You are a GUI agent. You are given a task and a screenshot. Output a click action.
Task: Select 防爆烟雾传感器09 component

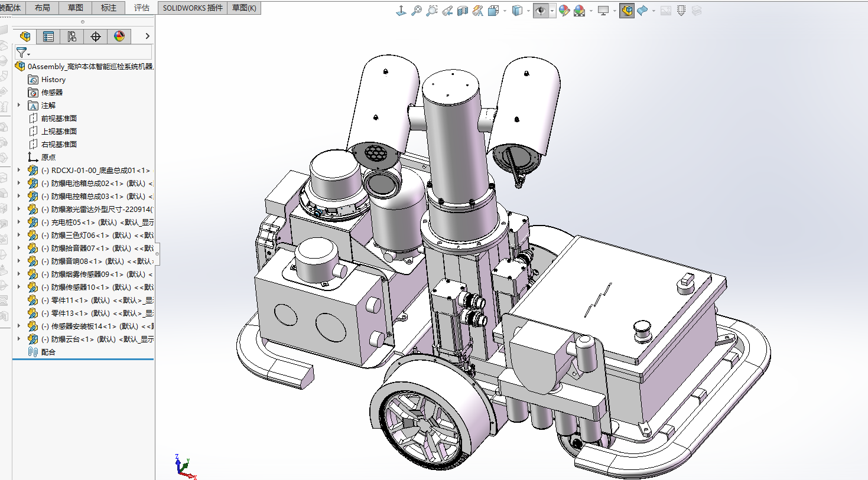pos(91,275)
